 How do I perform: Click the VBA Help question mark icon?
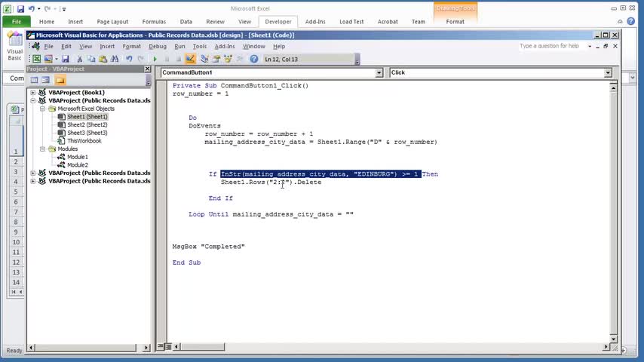click(x=254, y=59)
